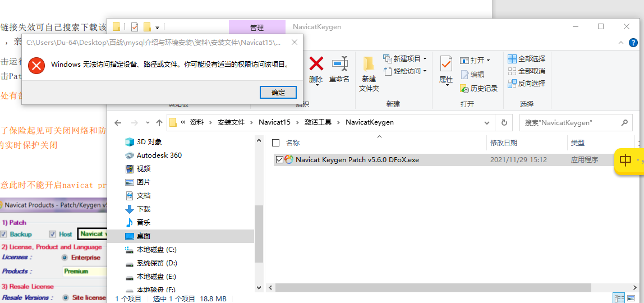Customize quick access toolbar dropdown
This screenshot has width=644, height=303.
[157, 27]
